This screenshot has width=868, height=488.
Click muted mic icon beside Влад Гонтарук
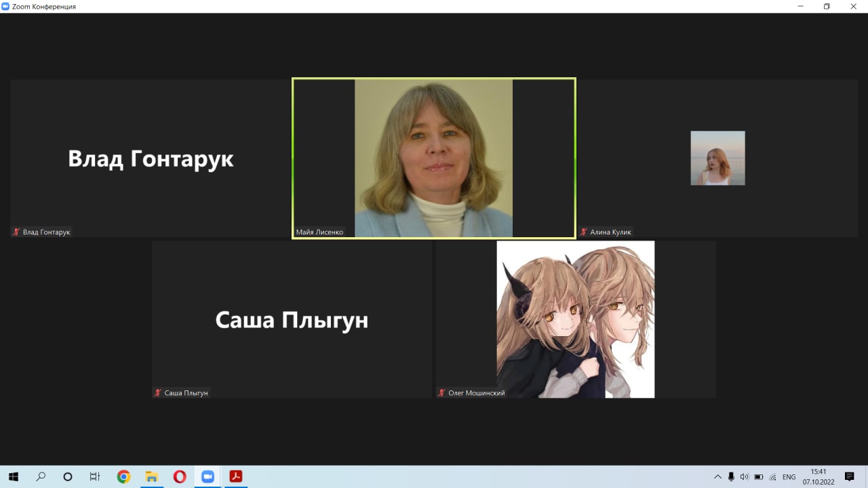[x=16, y=232]
